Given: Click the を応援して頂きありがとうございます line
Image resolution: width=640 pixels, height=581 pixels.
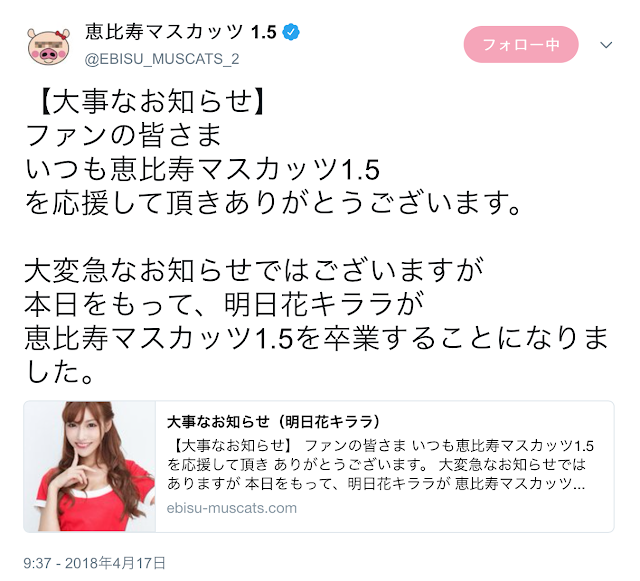Looking at the screenshot, I should coord(273,203).
